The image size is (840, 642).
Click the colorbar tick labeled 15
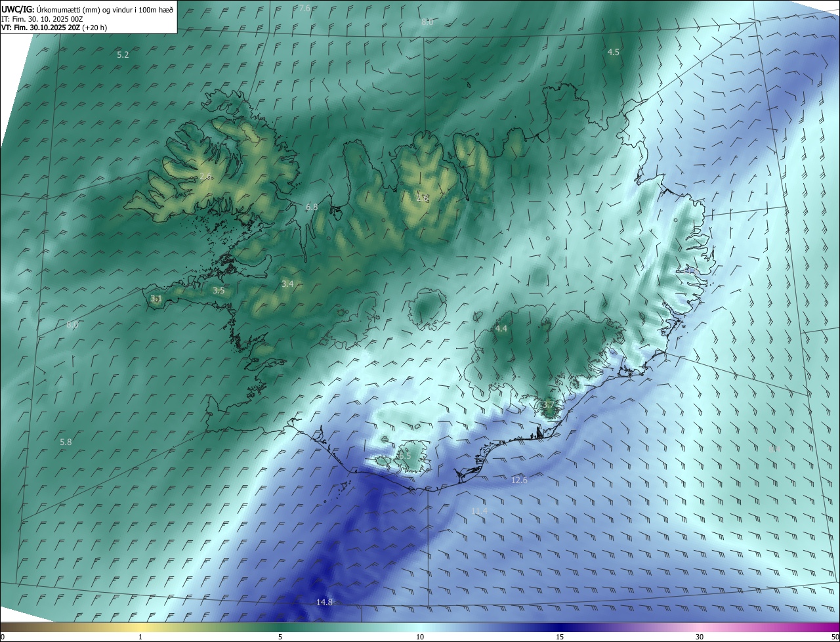[x=560, y=637]
